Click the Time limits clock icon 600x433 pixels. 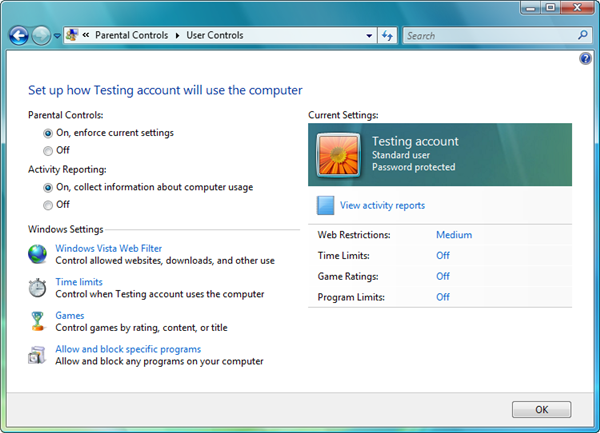(37, 288)
